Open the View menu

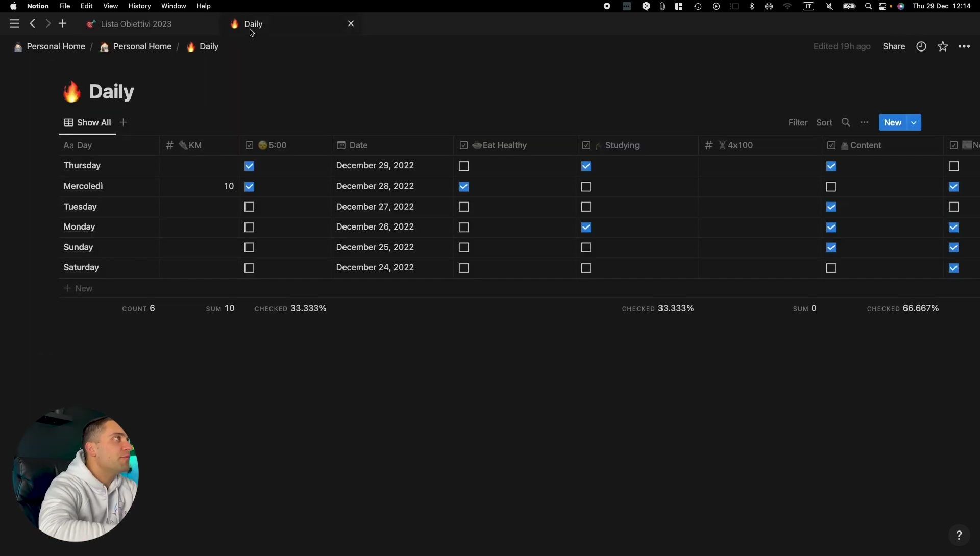110,6
